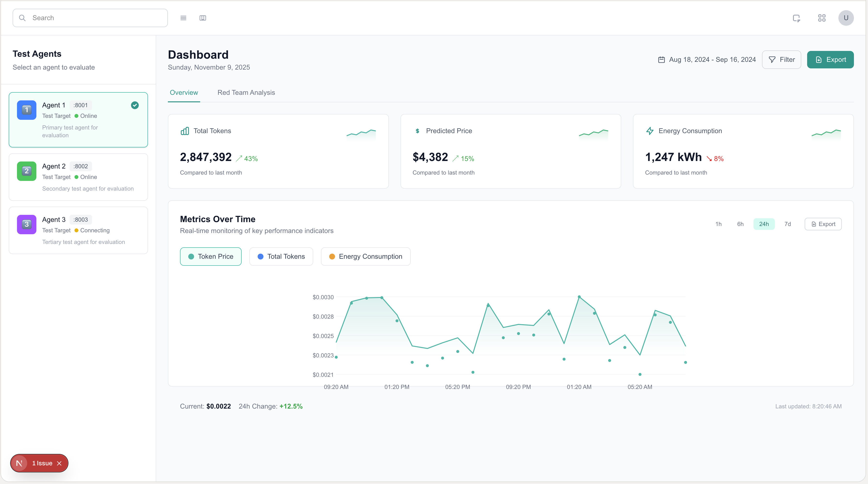Toggle the Token Price metric chip

click(x=211, y=256)
